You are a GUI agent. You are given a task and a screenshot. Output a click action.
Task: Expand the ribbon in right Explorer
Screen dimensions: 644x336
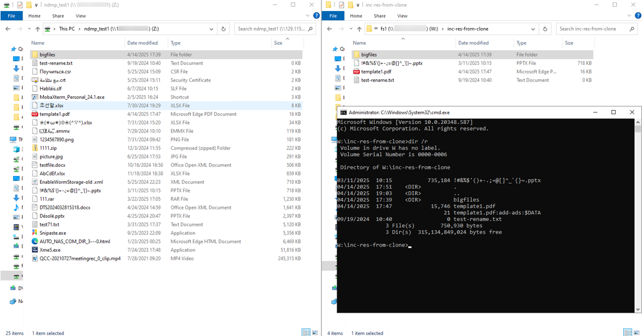click(x=629, y=16)
